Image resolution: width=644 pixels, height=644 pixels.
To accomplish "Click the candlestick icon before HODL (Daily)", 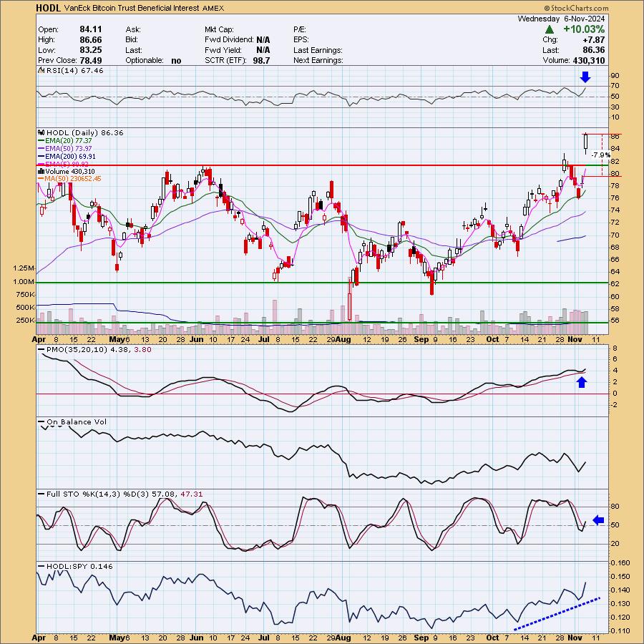I will coord(41,132).
